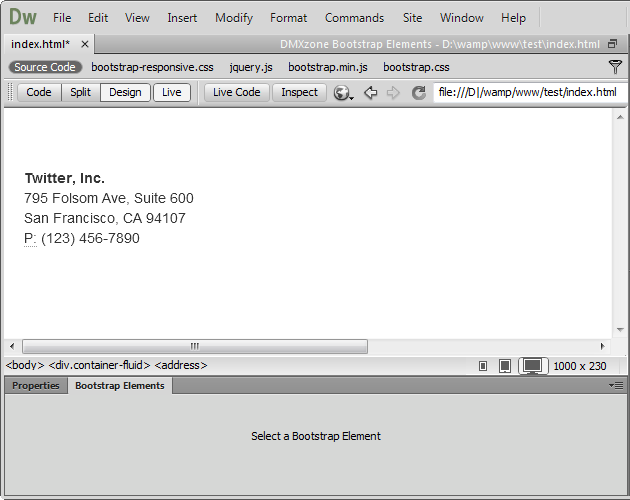Open the Site menu
Image resolution: width=630 pixels, height=500 pixels.
412,18
